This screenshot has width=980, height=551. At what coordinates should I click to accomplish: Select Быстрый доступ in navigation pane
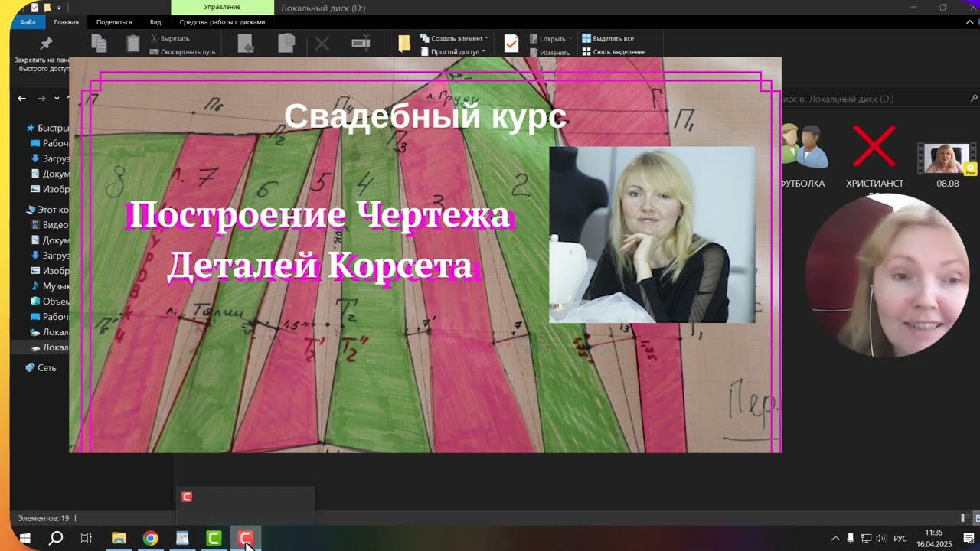point(47,128)
